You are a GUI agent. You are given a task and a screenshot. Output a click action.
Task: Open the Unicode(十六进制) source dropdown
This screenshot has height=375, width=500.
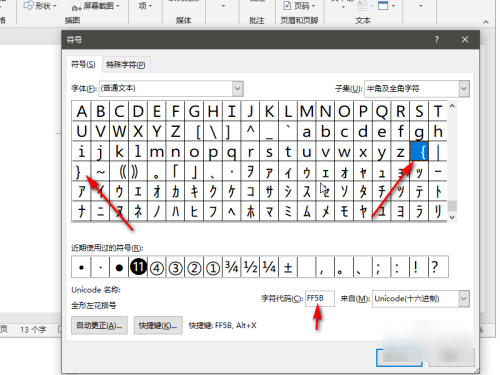(464, 299)
